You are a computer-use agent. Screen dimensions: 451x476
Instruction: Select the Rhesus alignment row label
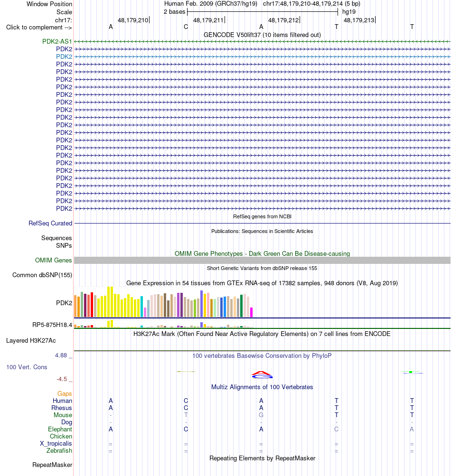(x=62, y=408)
